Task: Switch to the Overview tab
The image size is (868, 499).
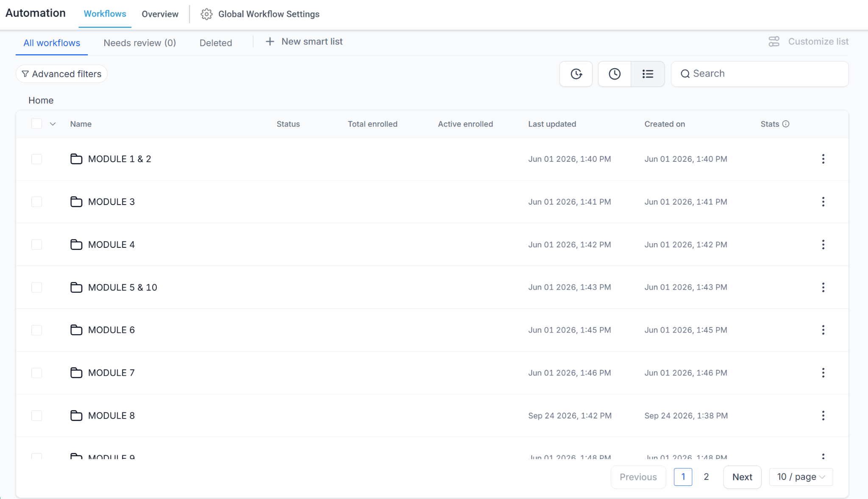Action: pyautogui.click(x=160, y=14)
